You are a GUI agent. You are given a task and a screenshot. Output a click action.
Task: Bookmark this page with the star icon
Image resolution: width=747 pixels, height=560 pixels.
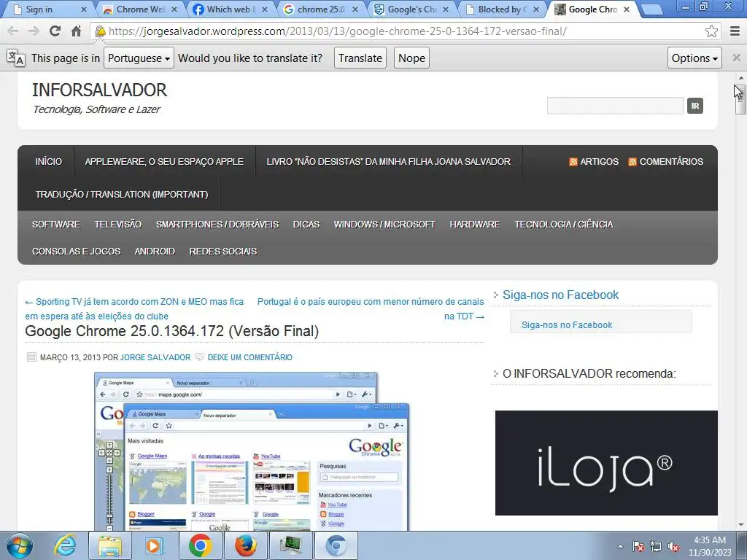(711, 31)
